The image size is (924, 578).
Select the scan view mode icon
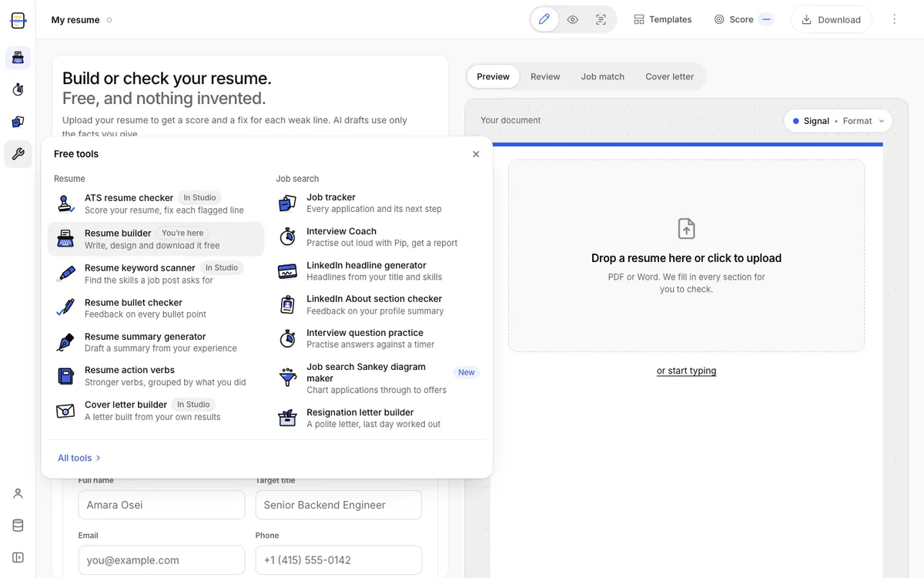click(x=601, y=19)
